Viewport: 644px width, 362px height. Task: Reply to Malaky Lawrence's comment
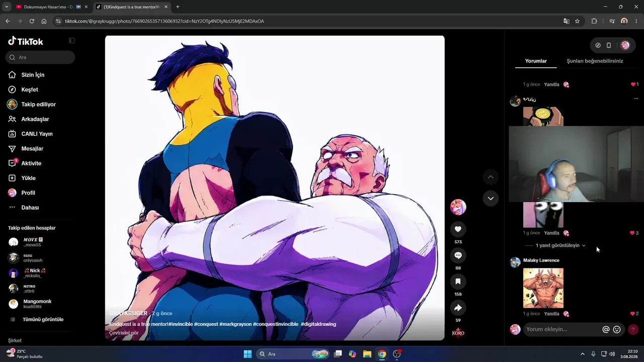tap(551, 314)
